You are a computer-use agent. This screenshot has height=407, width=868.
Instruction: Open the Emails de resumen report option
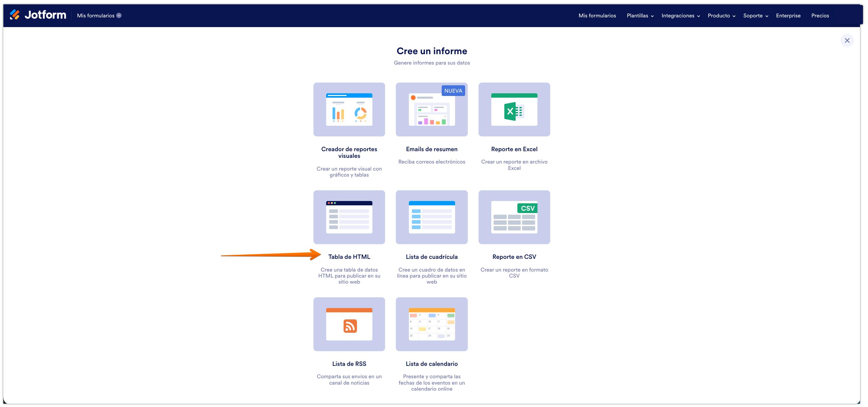point(432,109)
